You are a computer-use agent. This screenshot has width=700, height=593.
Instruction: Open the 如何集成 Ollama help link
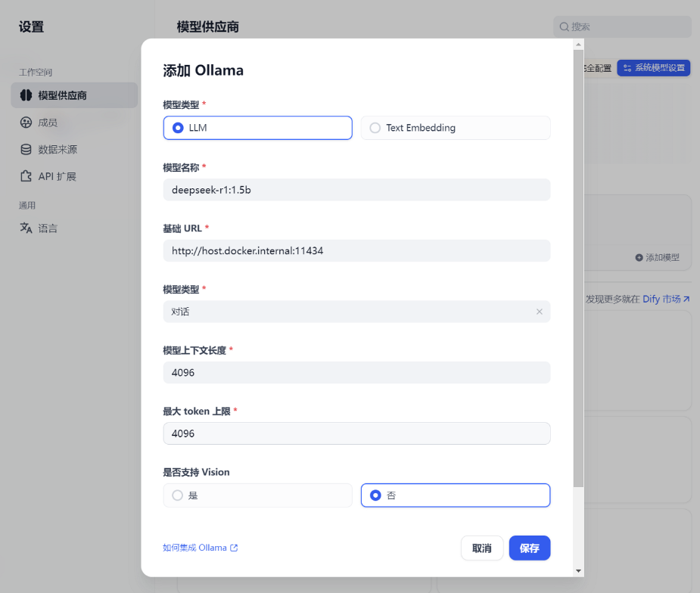(x=200, y=548)
